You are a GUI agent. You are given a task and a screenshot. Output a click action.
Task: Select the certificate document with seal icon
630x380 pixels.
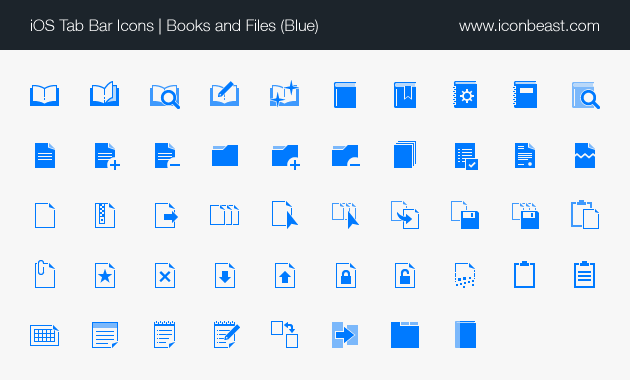[x=525, y=155]
